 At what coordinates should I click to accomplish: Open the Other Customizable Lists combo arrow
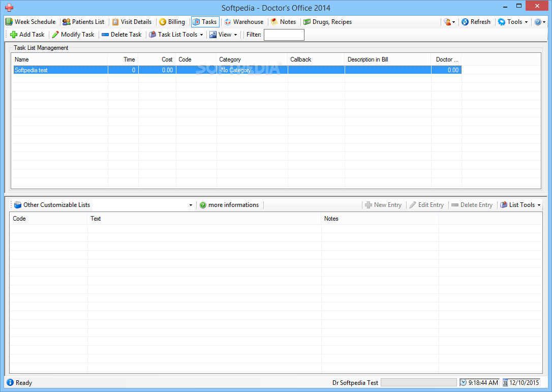(x=191, y=205)
